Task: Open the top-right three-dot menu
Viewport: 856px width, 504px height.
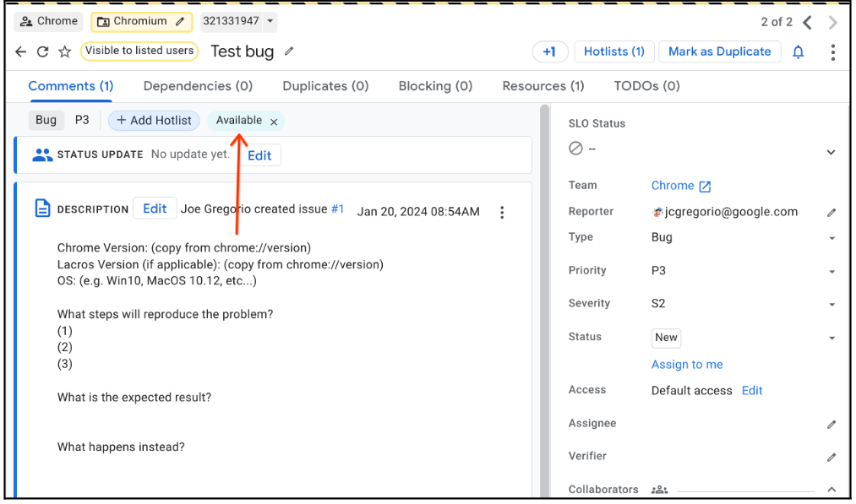Action: coord(832,52)
